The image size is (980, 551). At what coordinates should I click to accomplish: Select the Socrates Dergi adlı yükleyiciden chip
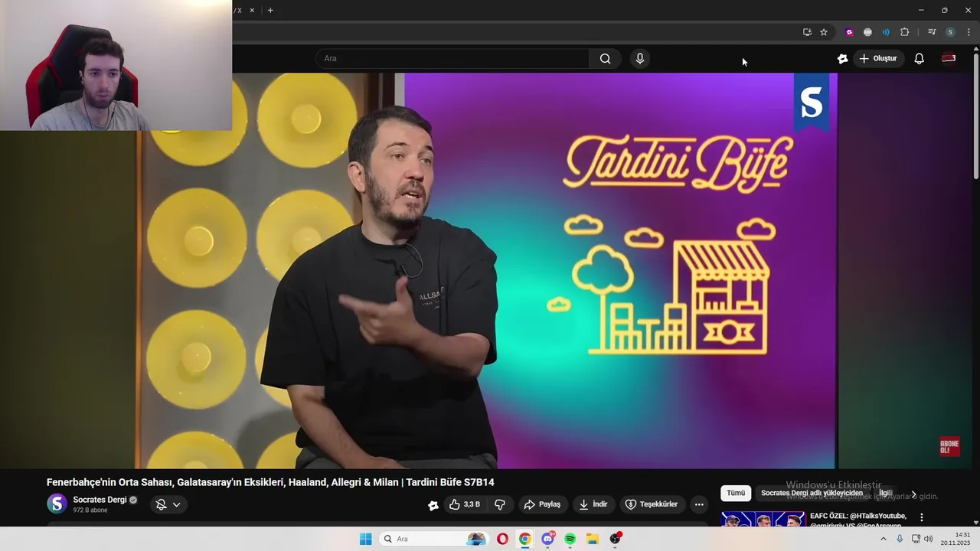(812, 494)
